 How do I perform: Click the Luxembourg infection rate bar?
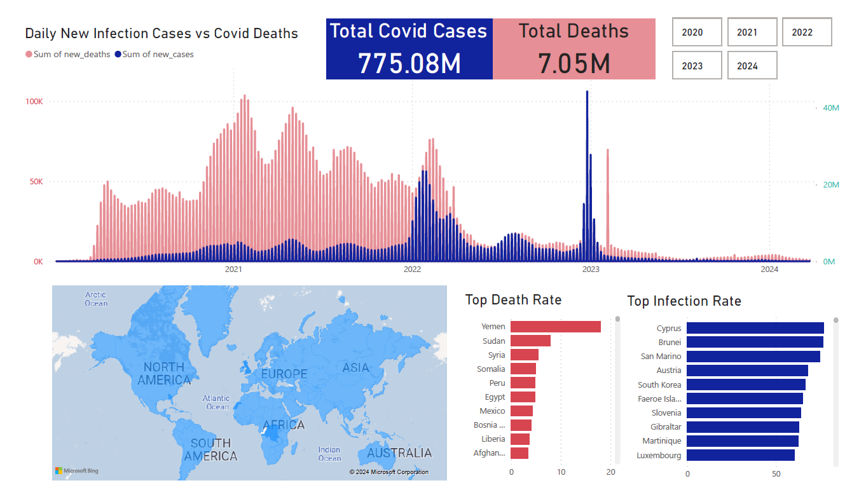point(741,455)
